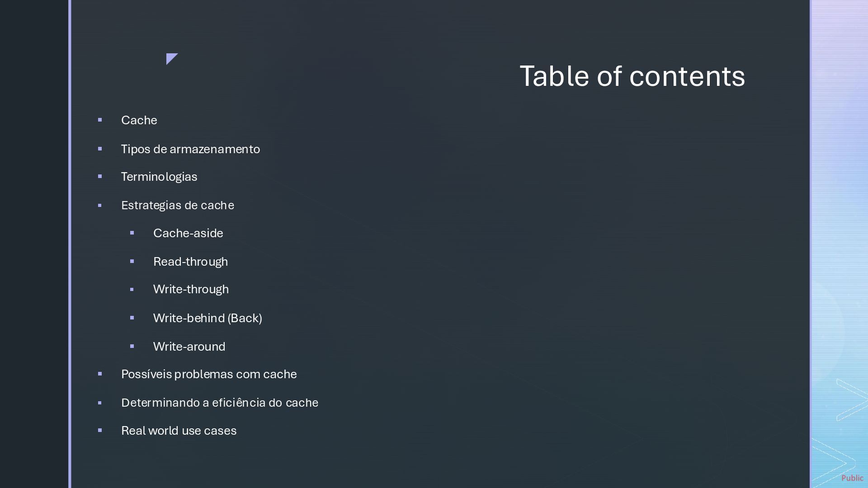
Task: Click "Write-behind (Back)" sub-item
Action: [x=208, y=318]
